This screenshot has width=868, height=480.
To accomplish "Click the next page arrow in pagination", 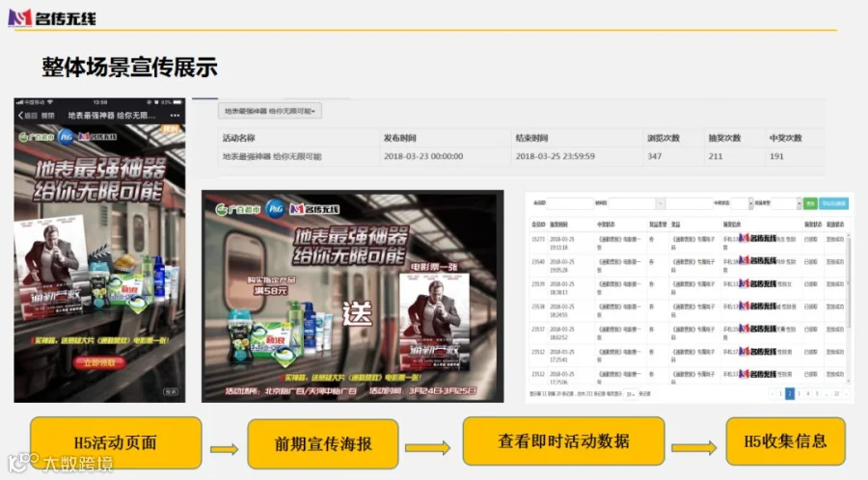I will pyautogui.click(x=847, y=393).
